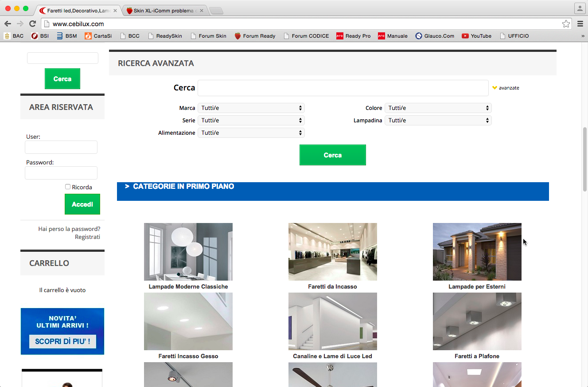
Task: Click the browser Back arrow
Action: coord(8,24)
